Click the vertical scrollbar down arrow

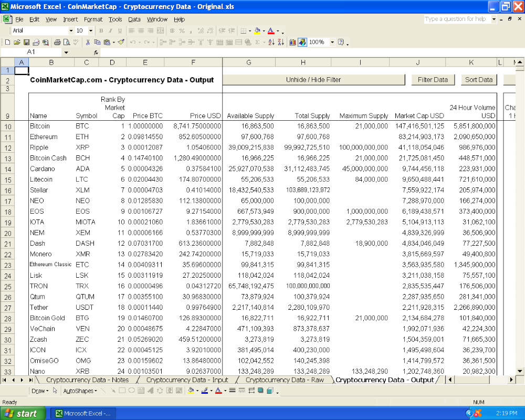pyautogui.click(x=520, y=371)
